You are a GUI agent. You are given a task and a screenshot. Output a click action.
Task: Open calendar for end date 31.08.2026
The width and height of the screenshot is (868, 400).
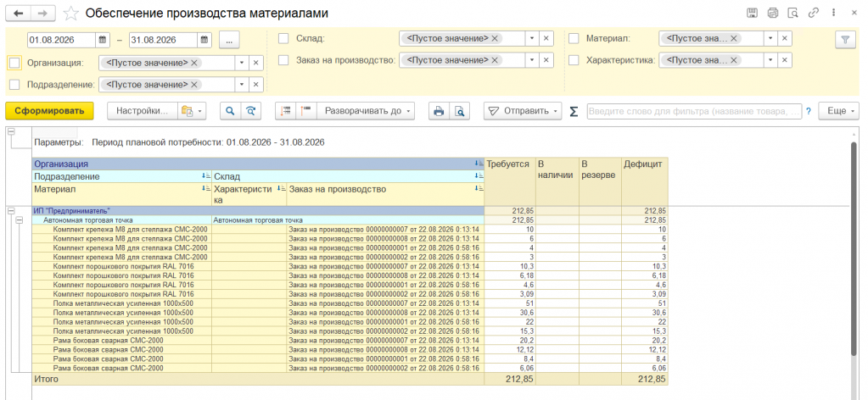pos(204,40)
